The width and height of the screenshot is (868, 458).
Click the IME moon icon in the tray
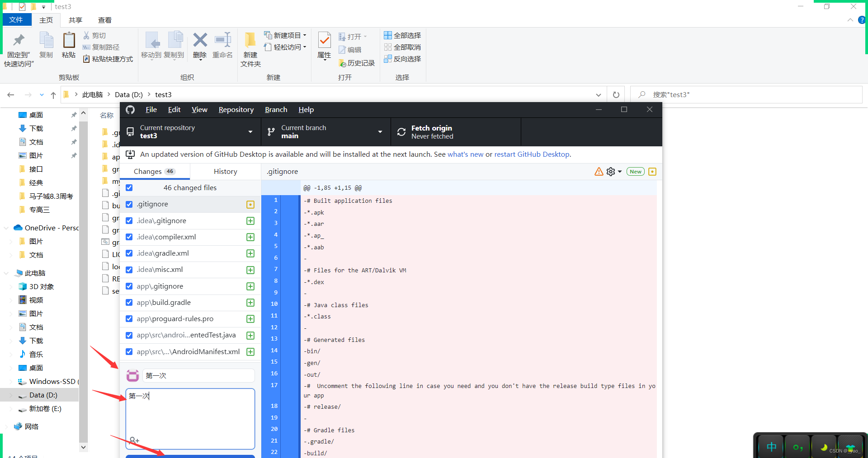click(824, 447)
